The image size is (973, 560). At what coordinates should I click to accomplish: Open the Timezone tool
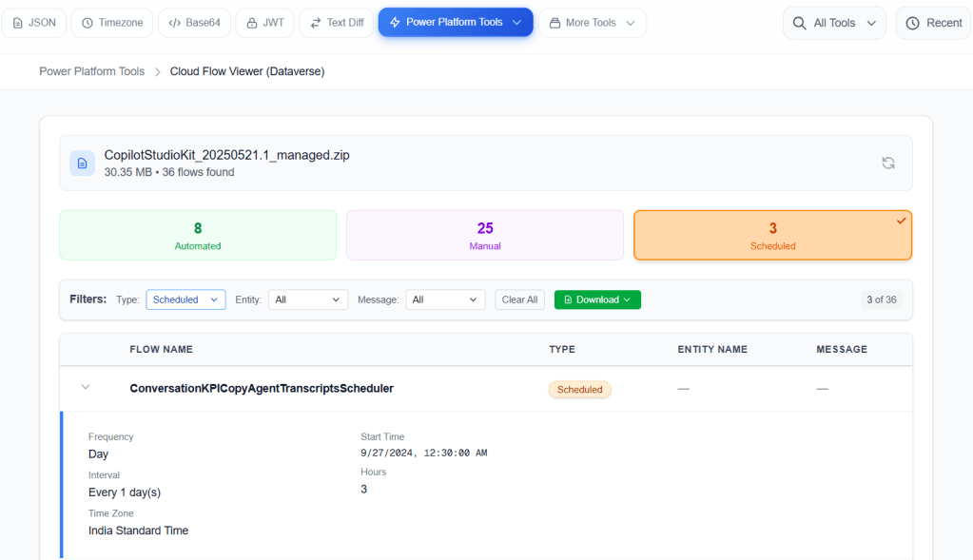(112, 23)
